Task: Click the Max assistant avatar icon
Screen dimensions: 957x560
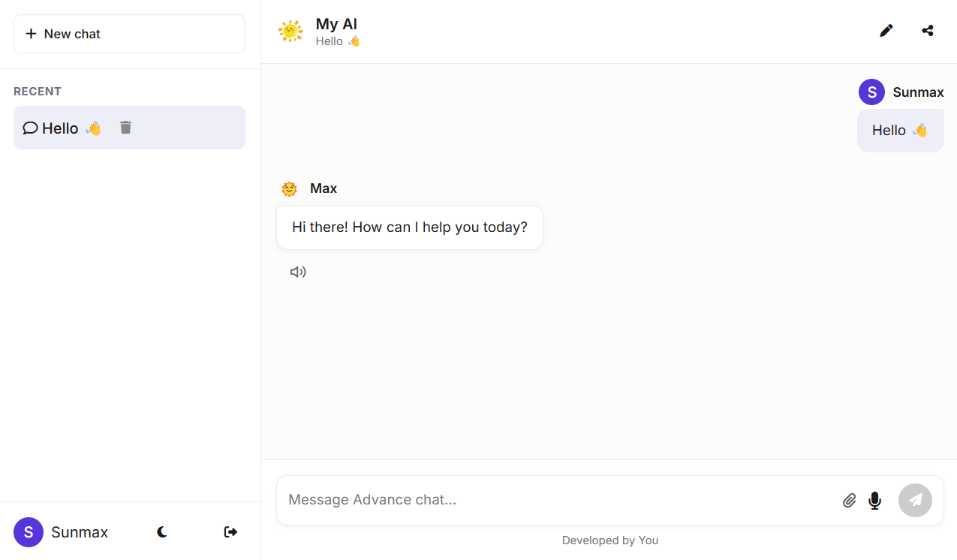Action: pyautogui.click(x=290, y=188)
